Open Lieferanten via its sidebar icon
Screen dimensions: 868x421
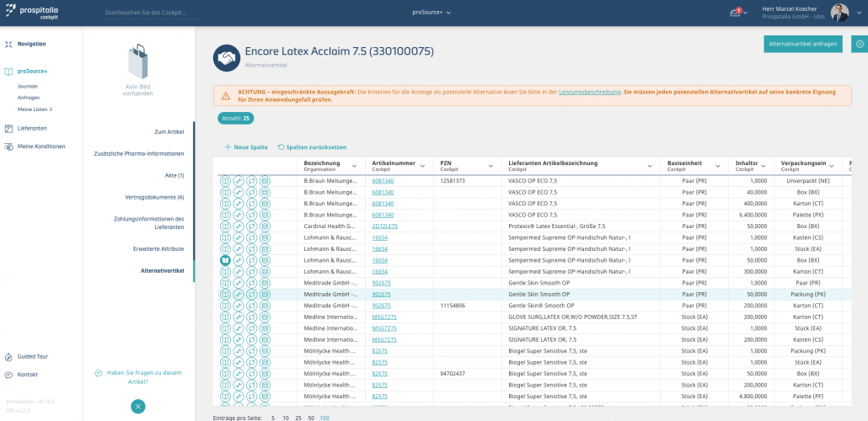pyautogui.click(x=8, y=128)
